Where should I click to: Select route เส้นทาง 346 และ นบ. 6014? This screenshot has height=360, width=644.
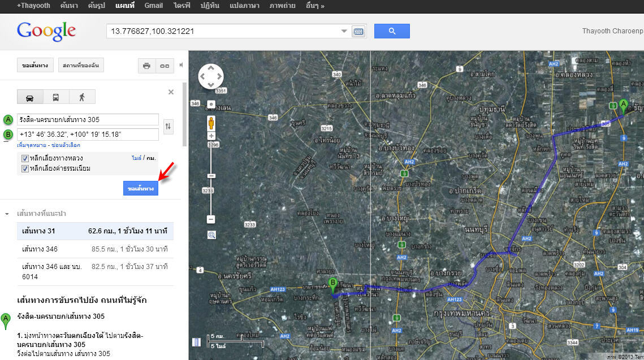pos(96,272)
